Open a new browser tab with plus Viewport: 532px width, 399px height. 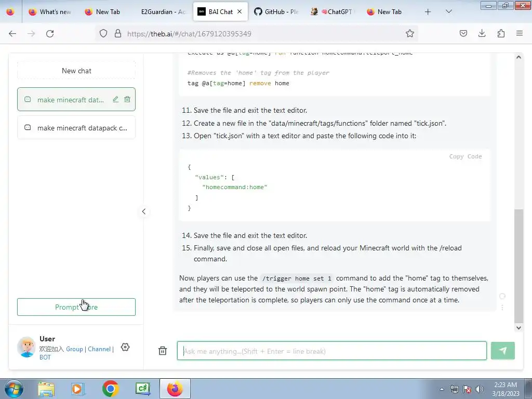(428, 11)
